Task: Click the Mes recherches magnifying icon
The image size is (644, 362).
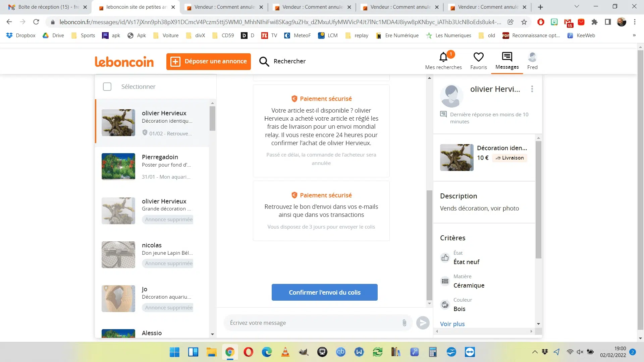Action: pos(443,57)
